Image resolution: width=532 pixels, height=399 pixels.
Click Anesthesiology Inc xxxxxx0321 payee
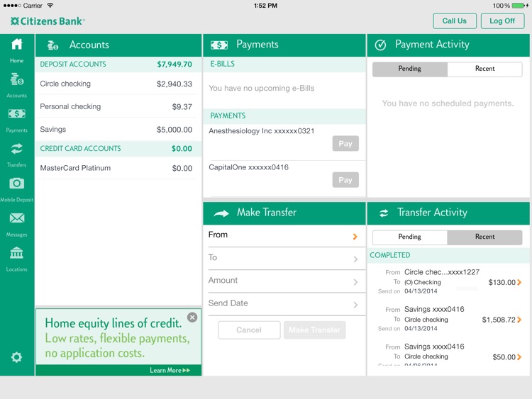(x=262, y=131)
